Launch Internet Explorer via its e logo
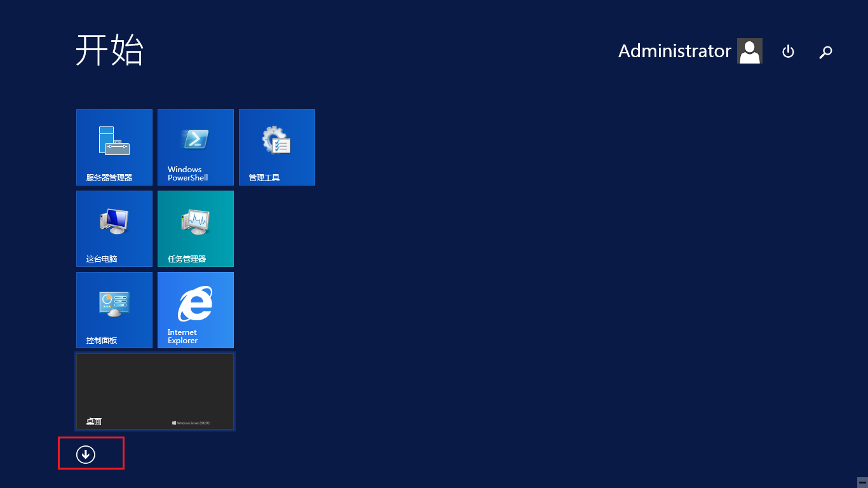Viewport: 868px width, 488px height. pyautogui.click(x=195, y=304)
